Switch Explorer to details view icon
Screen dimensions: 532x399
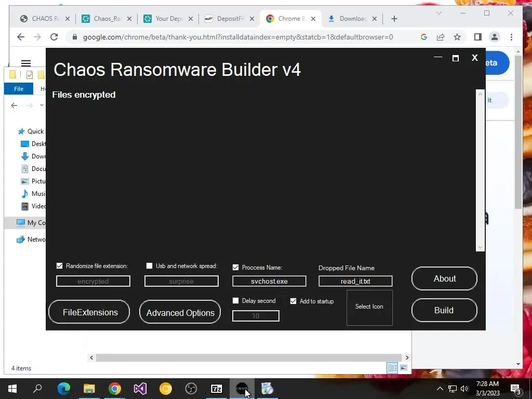point(393,368)
